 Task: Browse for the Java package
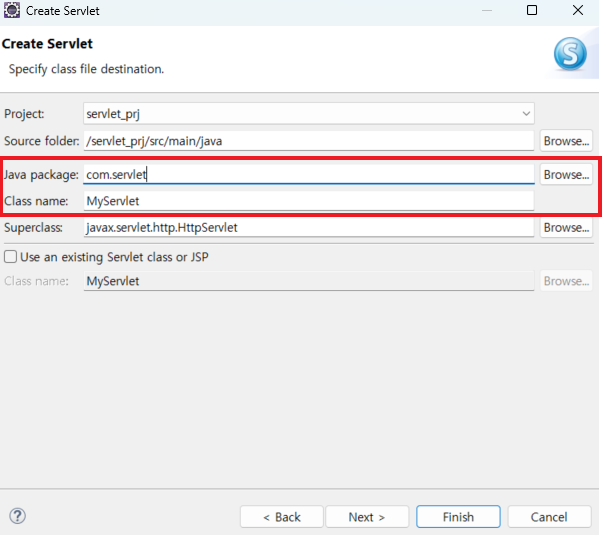coord(566,175)
